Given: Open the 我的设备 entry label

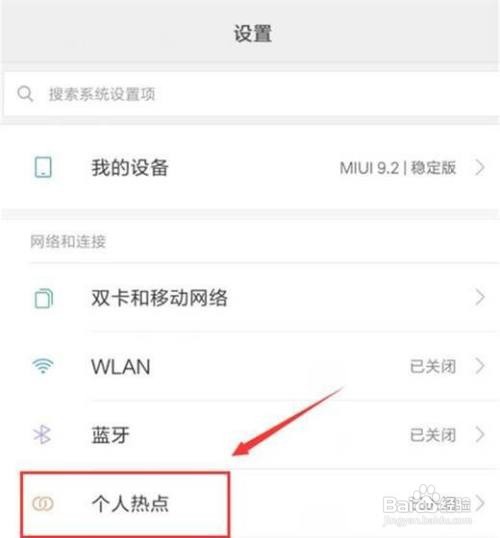Looking at the screenshot, I should tap(130, 167).
